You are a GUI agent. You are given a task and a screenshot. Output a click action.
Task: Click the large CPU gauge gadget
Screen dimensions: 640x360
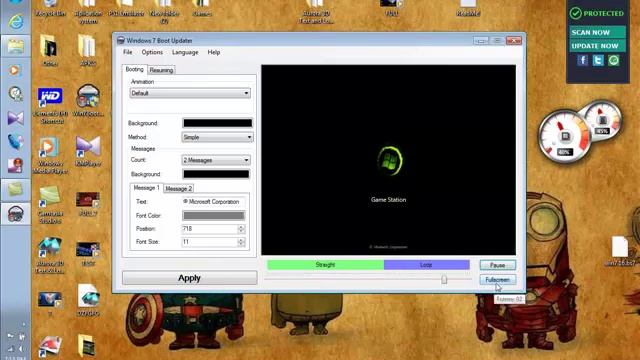click(564, 136)
